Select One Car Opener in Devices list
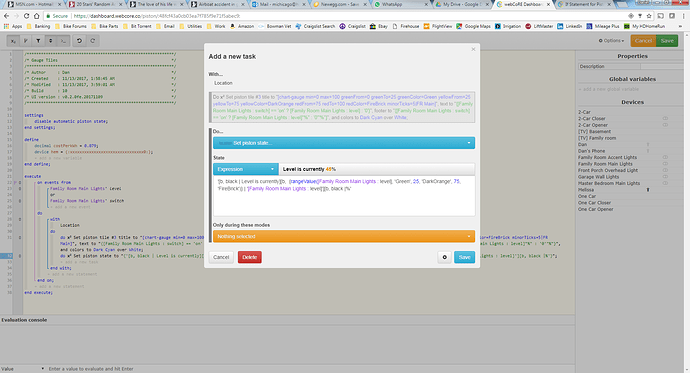 596,209
